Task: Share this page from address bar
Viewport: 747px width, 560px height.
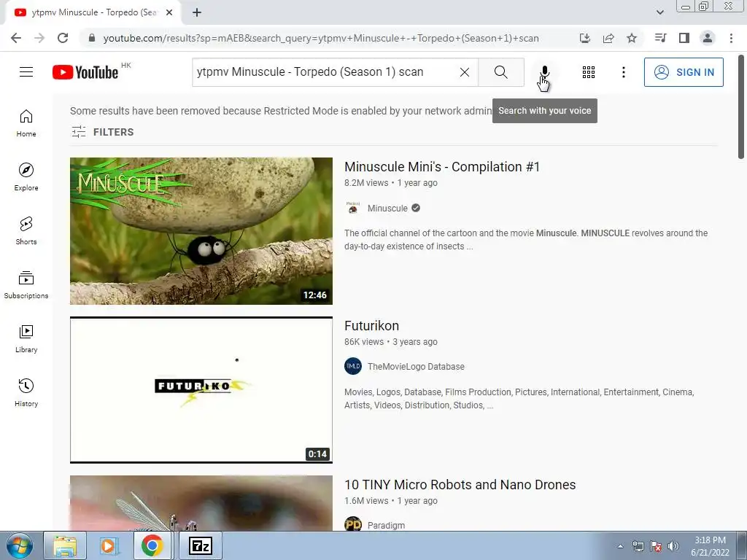Action: coord(608,38)
